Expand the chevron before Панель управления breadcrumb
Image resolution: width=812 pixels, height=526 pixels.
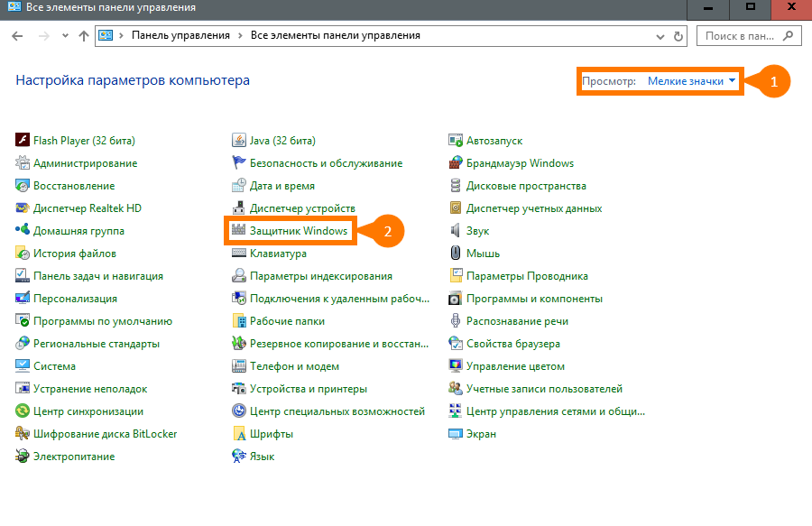click(x=121, y=36)
